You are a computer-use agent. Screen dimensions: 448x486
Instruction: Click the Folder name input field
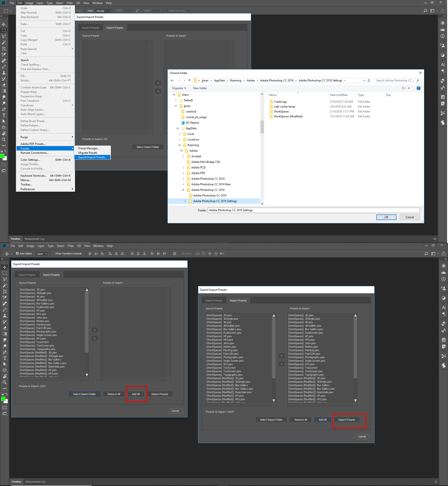(x=314, y=210)
